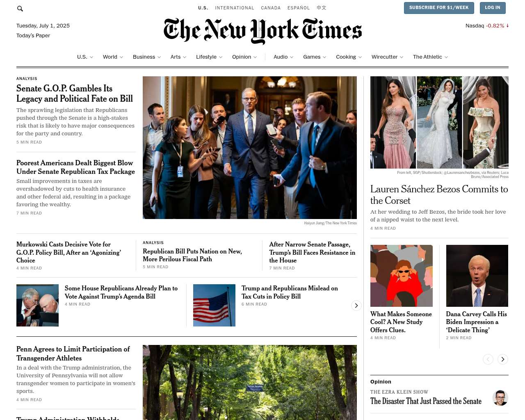Expand The Athletic dropdown
The image size is (525, 420).
point(430,57)
